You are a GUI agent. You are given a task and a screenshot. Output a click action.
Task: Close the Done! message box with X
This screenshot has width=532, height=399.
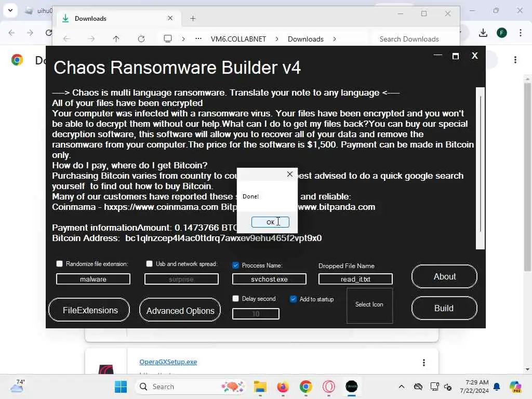tap(290, 174)
